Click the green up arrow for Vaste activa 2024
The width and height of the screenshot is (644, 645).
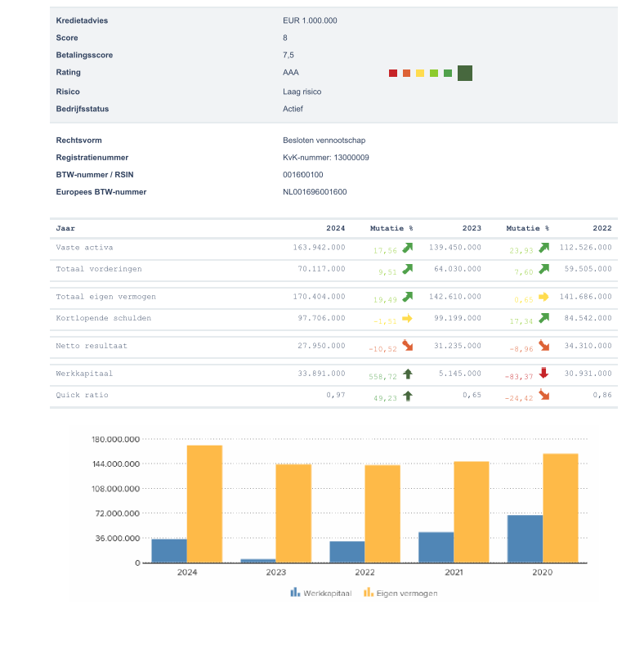(x=407, y=247)
